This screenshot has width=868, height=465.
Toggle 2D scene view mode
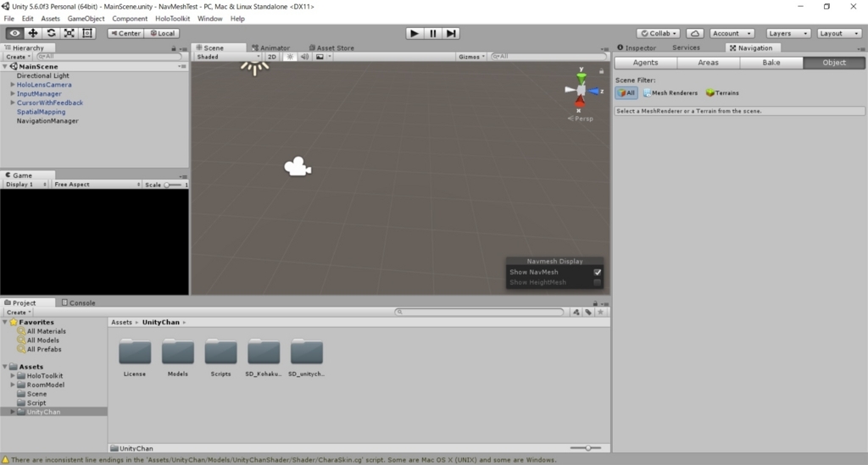click(x=272, y=57)
